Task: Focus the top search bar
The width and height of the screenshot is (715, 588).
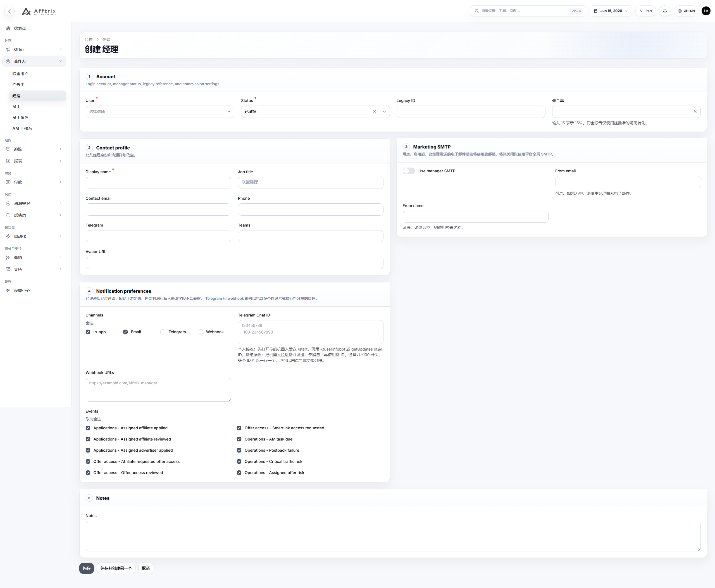Action: point(528,11)
